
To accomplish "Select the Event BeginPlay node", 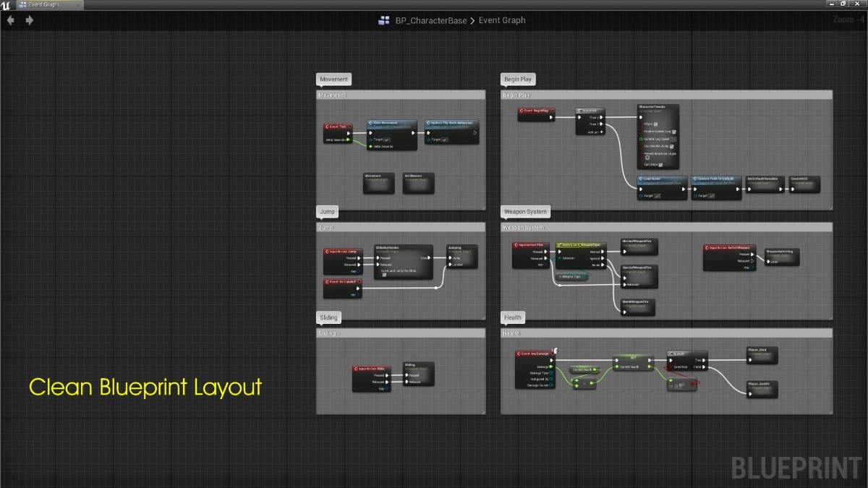I will pyautogui.click(x=537, y=114).
